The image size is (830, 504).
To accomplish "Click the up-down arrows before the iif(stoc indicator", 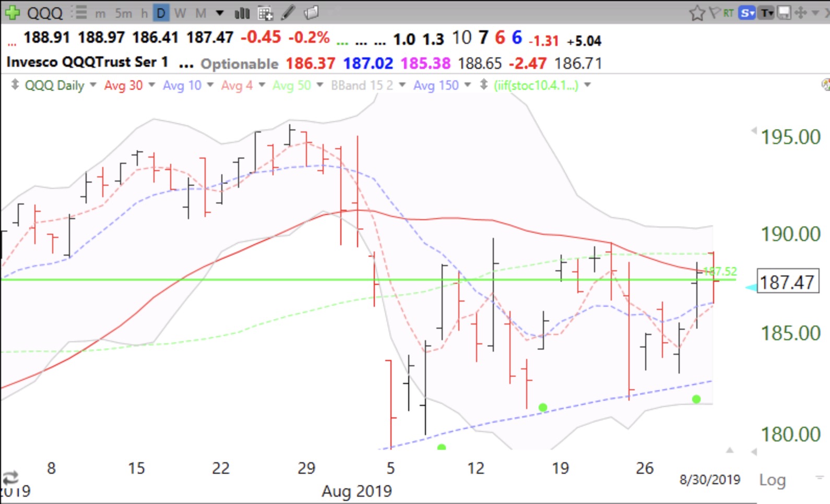I will [x=484, y=85].
